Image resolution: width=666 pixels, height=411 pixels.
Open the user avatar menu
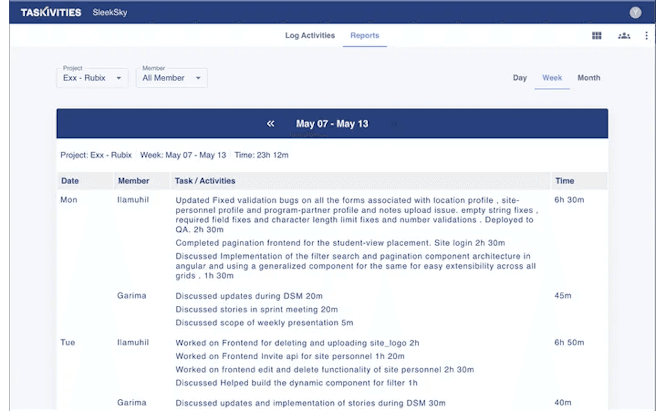635,12
